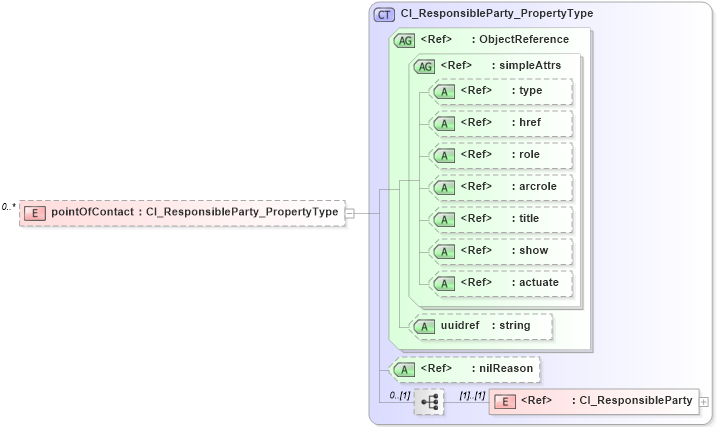Click the nilReason attribute A icon
Image resolution: width=717 pixels, height=427 pixels.
click(x=404, y=370)
